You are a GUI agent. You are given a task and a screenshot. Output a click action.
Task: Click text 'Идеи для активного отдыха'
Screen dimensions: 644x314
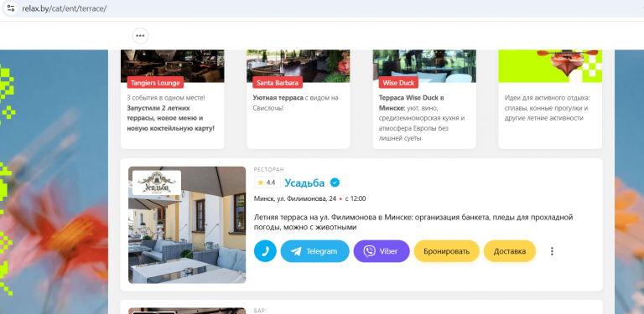point(547,98)
